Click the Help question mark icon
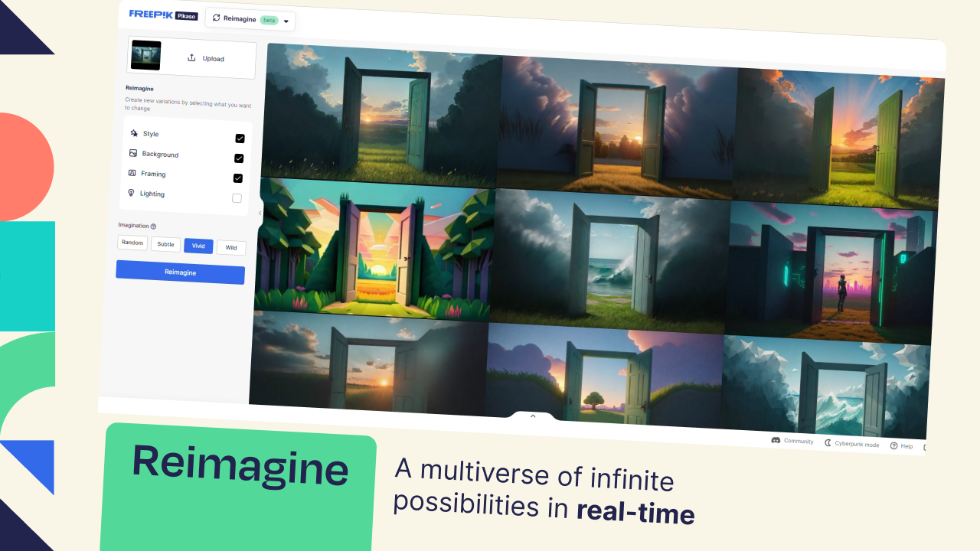This screenshot has width=980, height=551. click(x=893, y=445)
